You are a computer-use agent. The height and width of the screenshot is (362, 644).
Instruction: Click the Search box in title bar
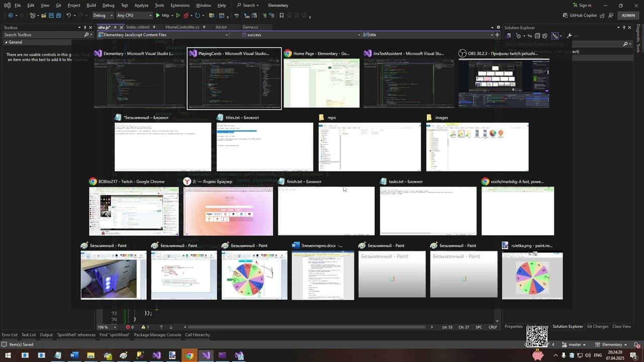point(248,5)
